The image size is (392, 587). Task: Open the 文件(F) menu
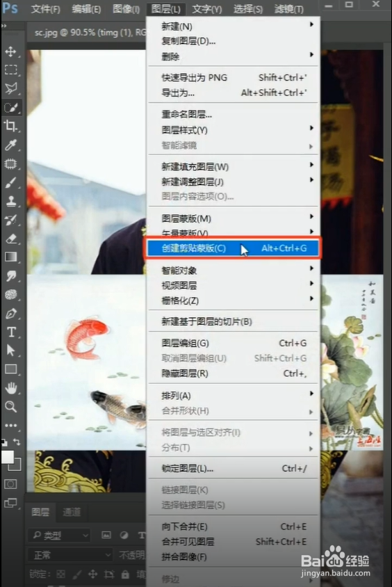(45, 9)
